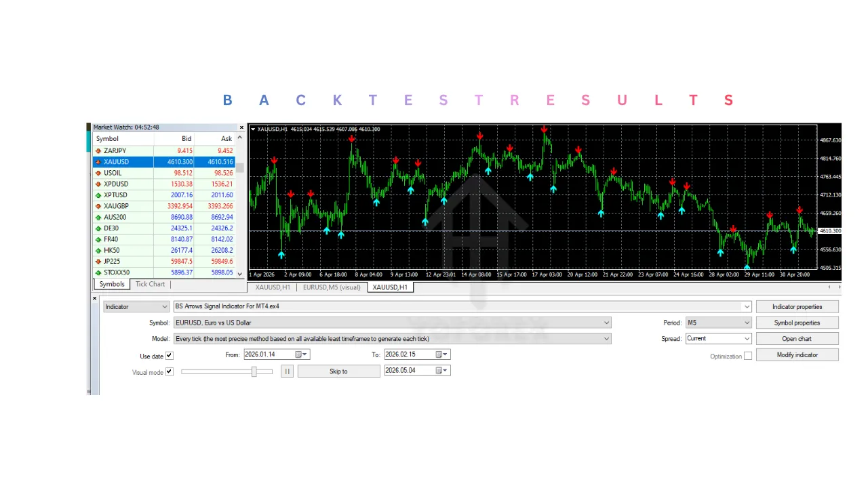
Task: Click the DE30 bid value 24325.1
Action: pos(182,228)
